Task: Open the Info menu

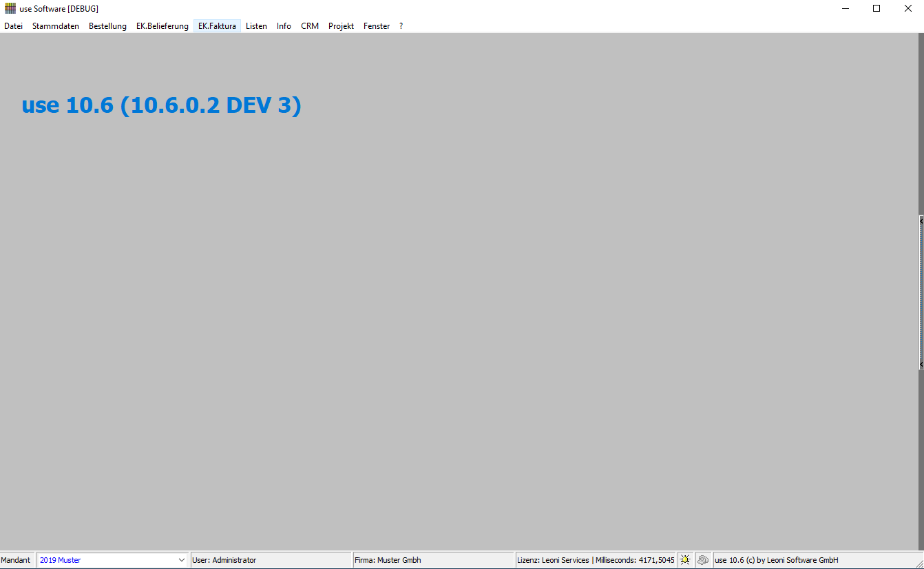Action: point(284,26)
